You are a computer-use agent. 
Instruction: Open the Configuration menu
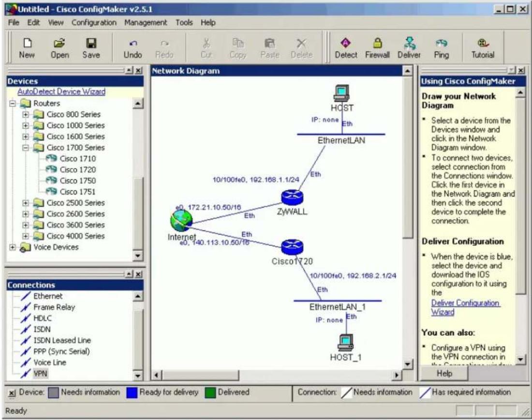(94, 22)
